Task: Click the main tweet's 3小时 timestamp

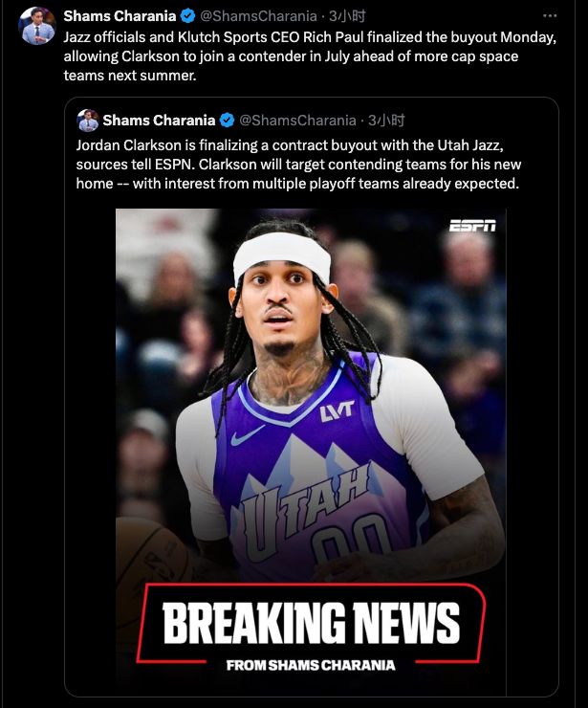Action: pos(347,16)
